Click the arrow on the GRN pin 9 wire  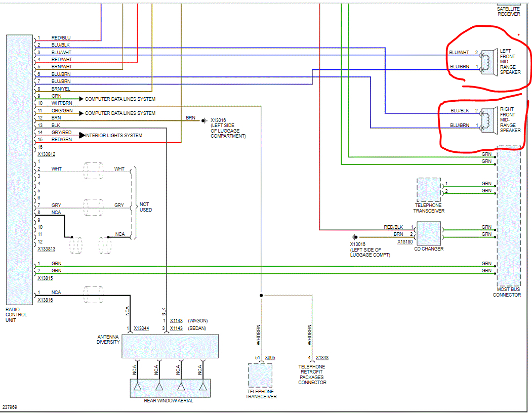(x=81, y=99)
